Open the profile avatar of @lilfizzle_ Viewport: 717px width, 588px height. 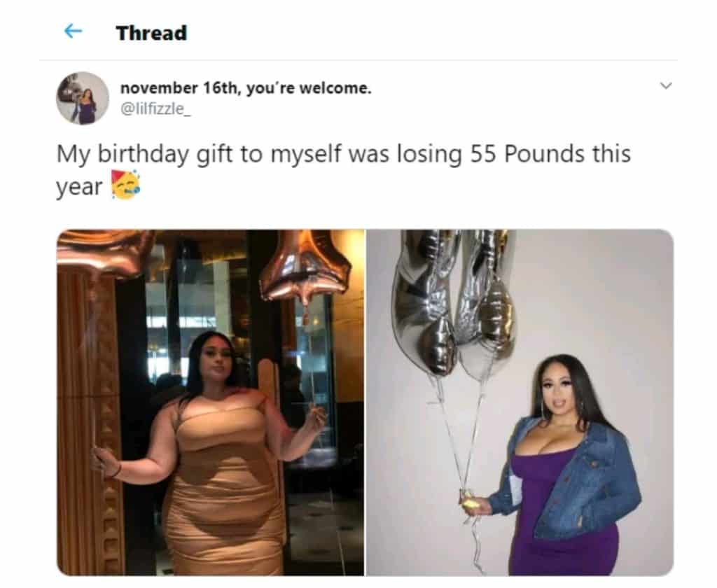click(83, 98)
